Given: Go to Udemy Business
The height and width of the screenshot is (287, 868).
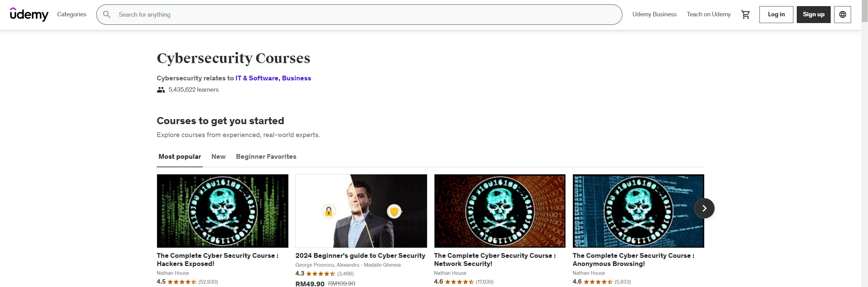Looking at the screenshot, I should [654, 14].
